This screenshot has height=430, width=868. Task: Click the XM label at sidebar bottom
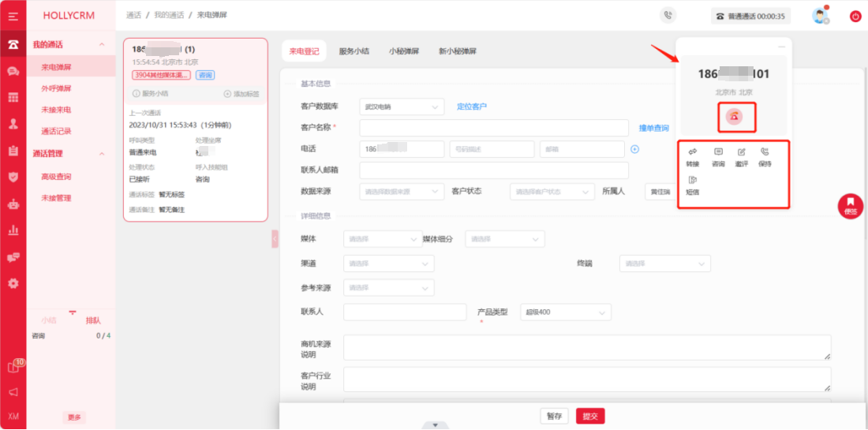click(13, 417)
